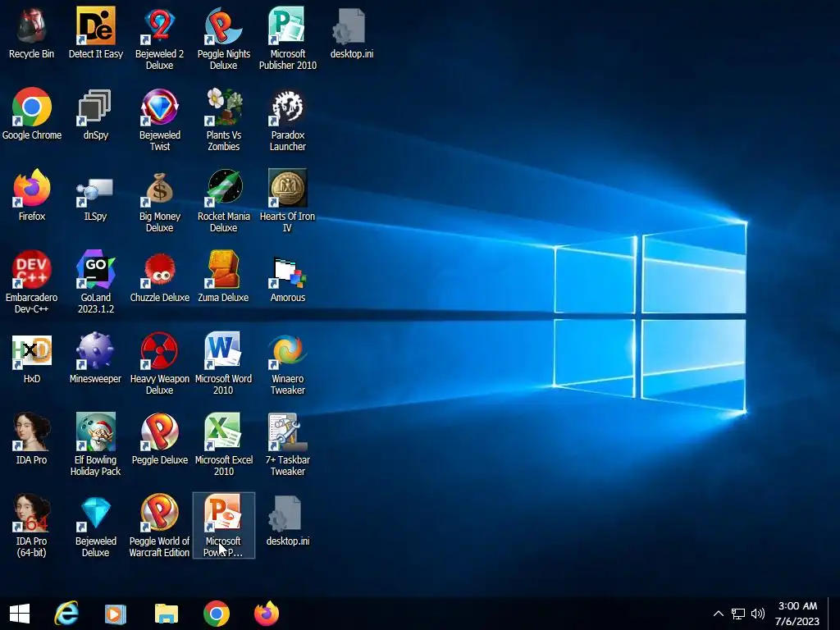
Task: Select the Firefox desktop shortcut
Action: [x=32, y=195]
